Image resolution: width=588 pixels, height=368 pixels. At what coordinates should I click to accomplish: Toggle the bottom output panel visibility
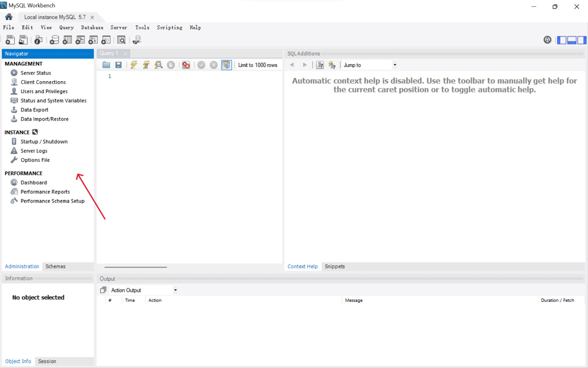(572, 40)
